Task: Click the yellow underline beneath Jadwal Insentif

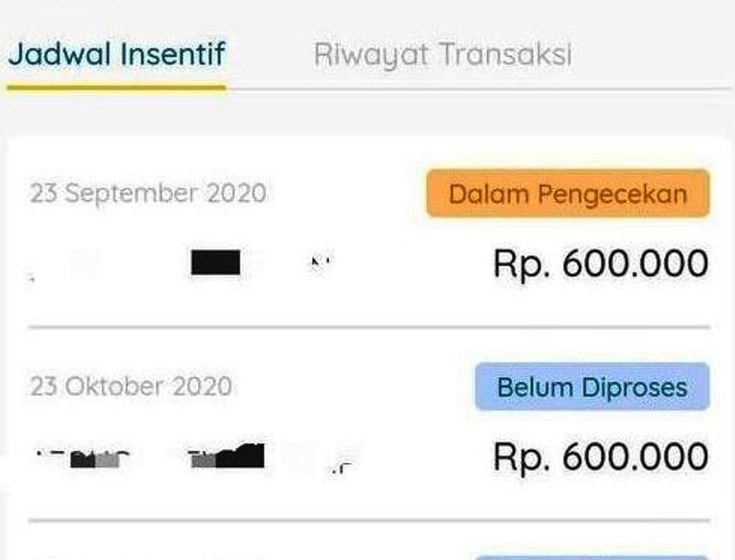Action: pyautogui.click(x=116, y=87)
